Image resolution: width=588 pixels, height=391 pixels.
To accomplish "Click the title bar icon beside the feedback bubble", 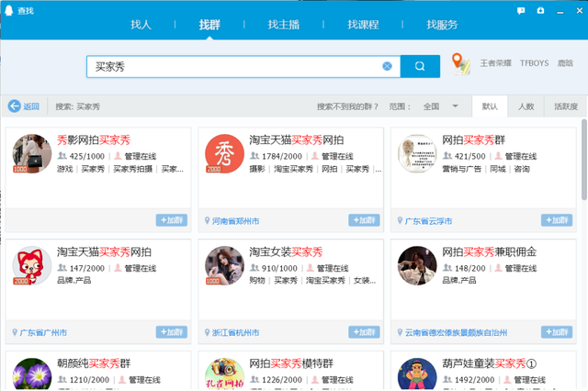I will tap(540, 10).
